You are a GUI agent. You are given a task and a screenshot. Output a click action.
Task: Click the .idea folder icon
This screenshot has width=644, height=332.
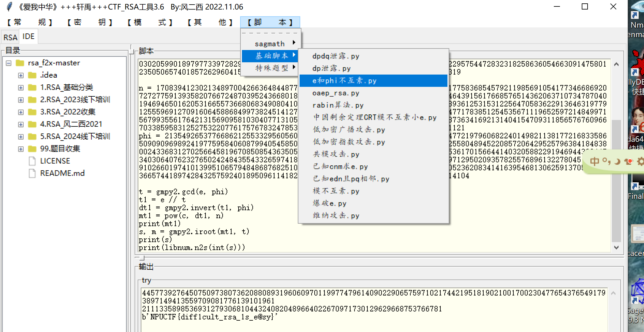tap(32, 75)
